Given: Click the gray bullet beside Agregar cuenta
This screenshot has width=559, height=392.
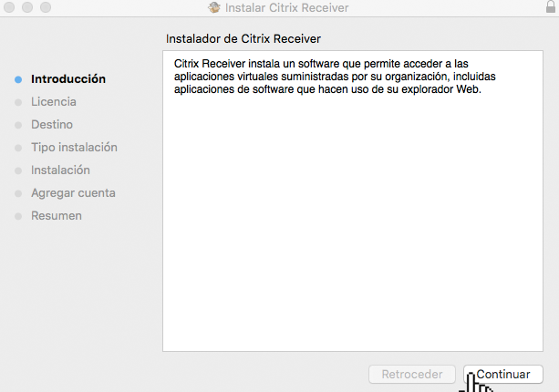Looking at the screenshot, I should click(18, 193).
